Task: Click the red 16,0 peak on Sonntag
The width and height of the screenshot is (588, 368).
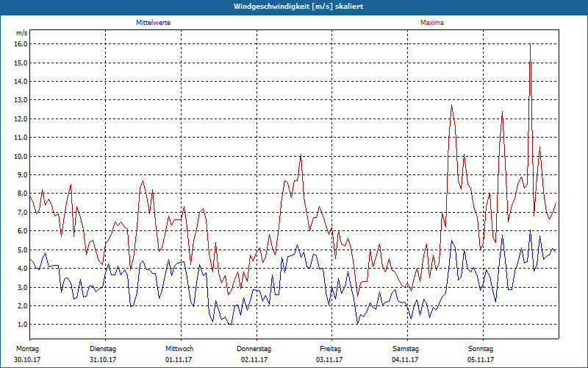Action: (530, 44)
